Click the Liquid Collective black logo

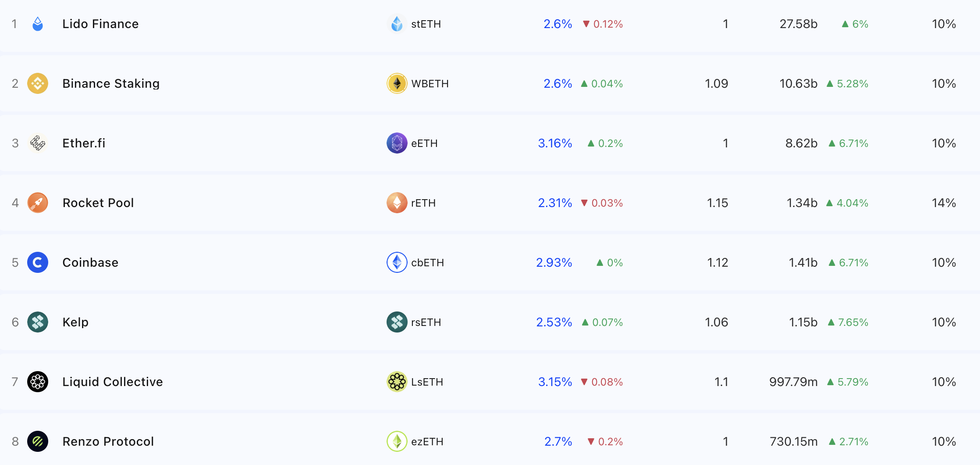tap(38, 382)
